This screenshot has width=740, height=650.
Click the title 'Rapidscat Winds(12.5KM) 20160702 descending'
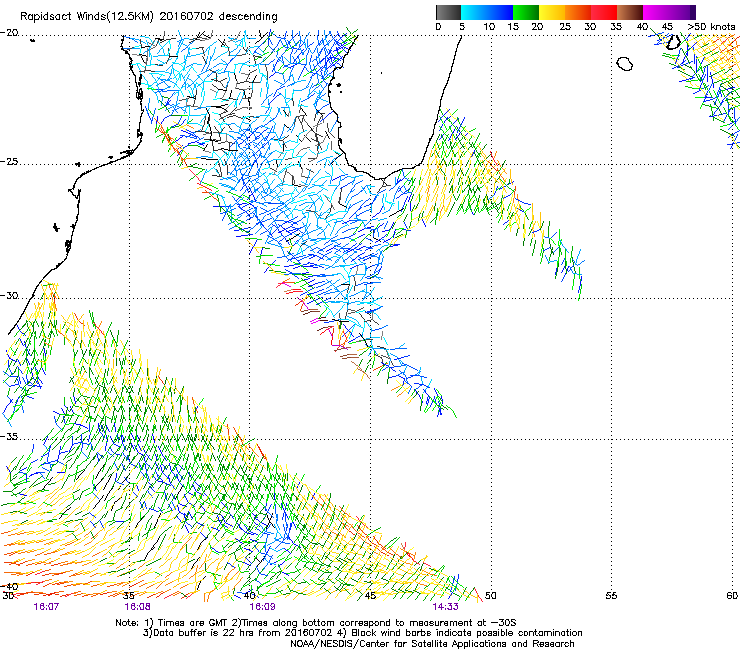[149, 16]
